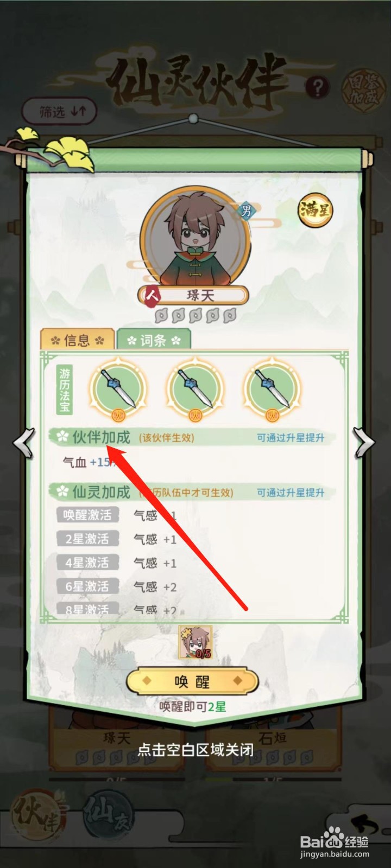Open the 筛选 sort filter dropdown

(60, 112)
